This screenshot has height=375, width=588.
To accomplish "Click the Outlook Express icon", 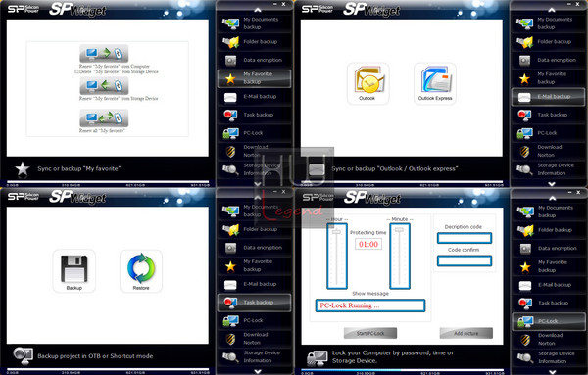I will [x=435, y=83].
